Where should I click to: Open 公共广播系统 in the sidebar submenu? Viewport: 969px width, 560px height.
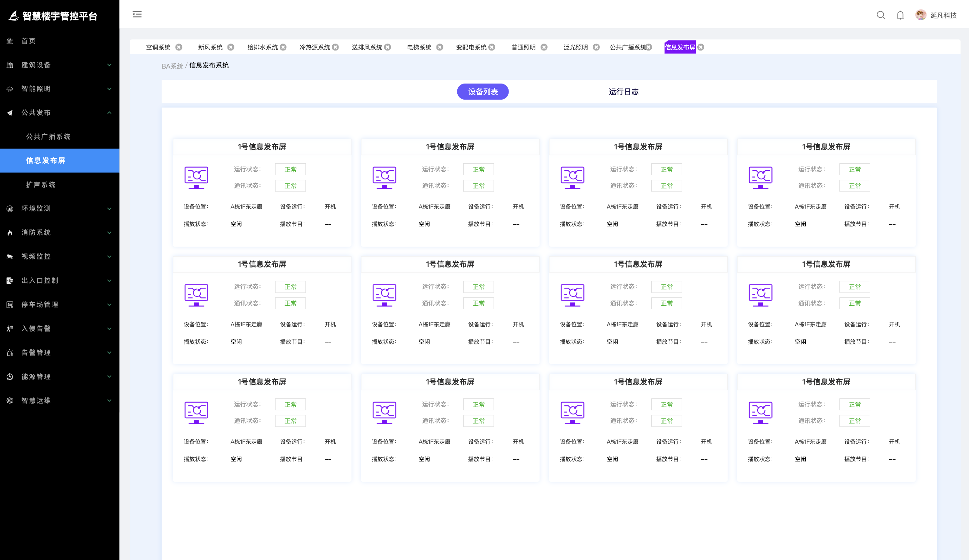tap(48, 137)
